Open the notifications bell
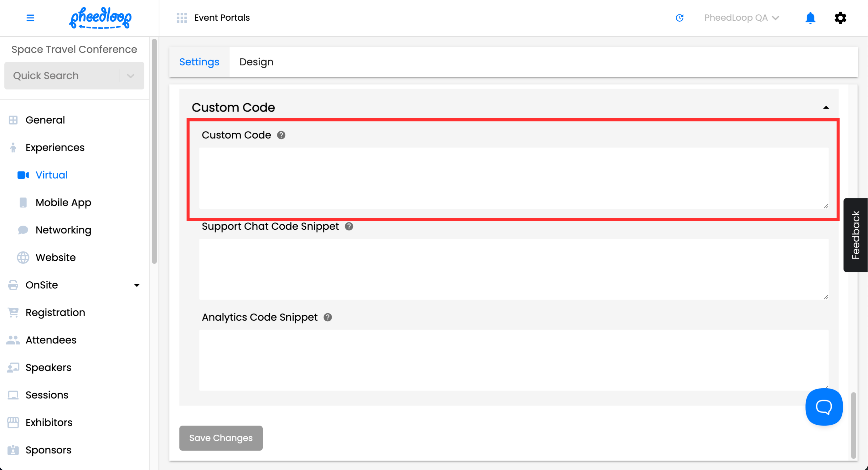Screen dimensions: 868x470 point(810,18)
